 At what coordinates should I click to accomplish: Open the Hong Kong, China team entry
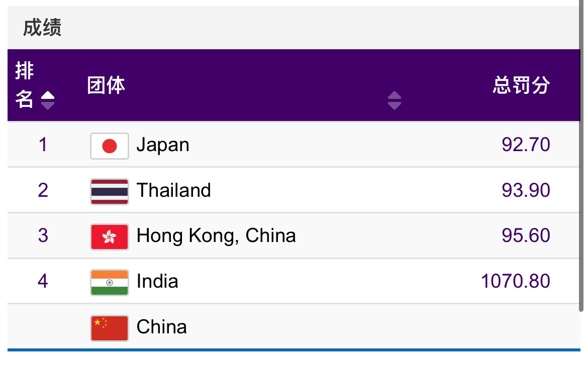click(216, 236)
